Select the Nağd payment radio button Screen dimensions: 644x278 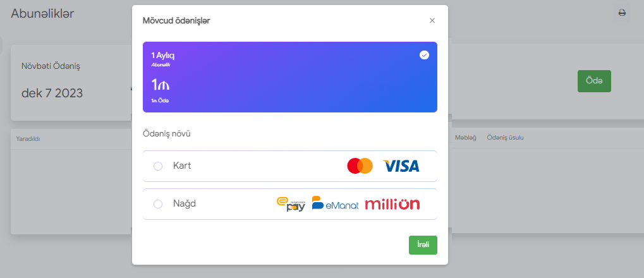158,204
